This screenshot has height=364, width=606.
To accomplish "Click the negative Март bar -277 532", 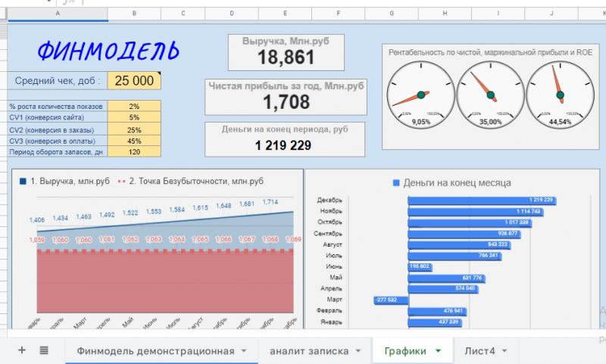I will 391,300.
